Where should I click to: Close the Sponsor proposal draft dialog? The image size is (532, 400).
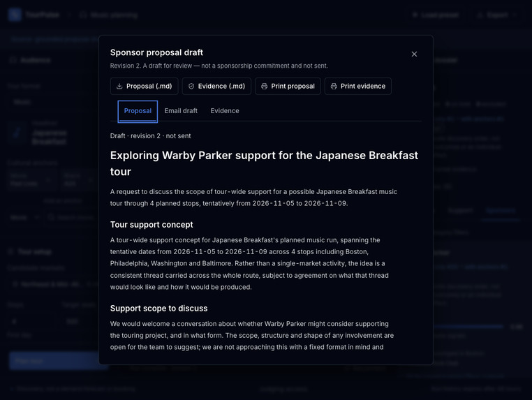click(414, 54)
